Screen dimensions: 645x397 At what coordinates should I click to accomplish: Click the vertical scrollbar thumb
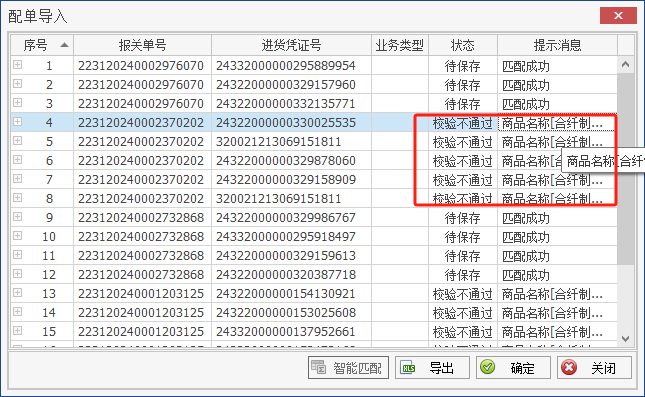[x=625, y=169]
